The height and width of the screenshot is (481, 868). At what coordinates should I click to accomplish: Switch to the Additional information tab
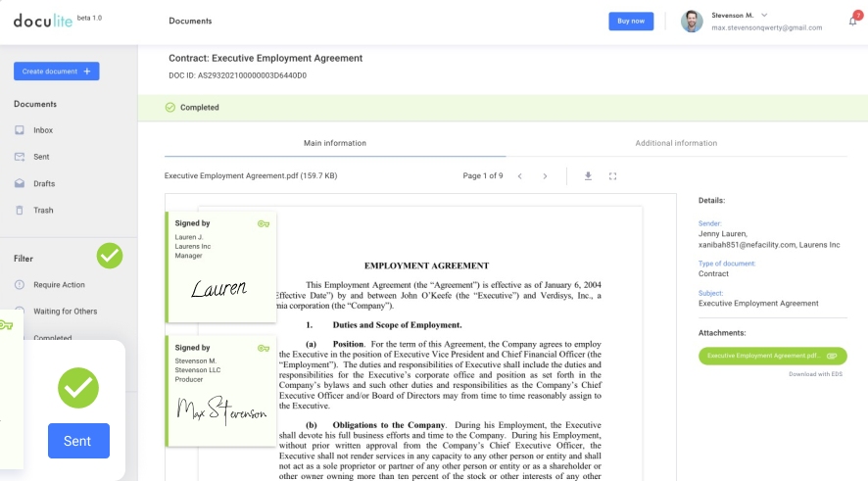click(676, 143)
